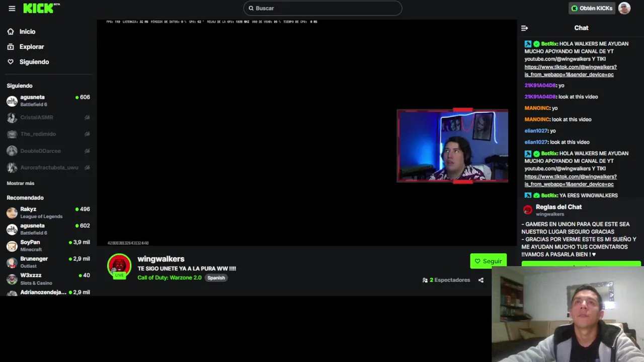This screenshot has height=362, width=644.
Task: Click the Obtén KICKs button
Action: 592,8
